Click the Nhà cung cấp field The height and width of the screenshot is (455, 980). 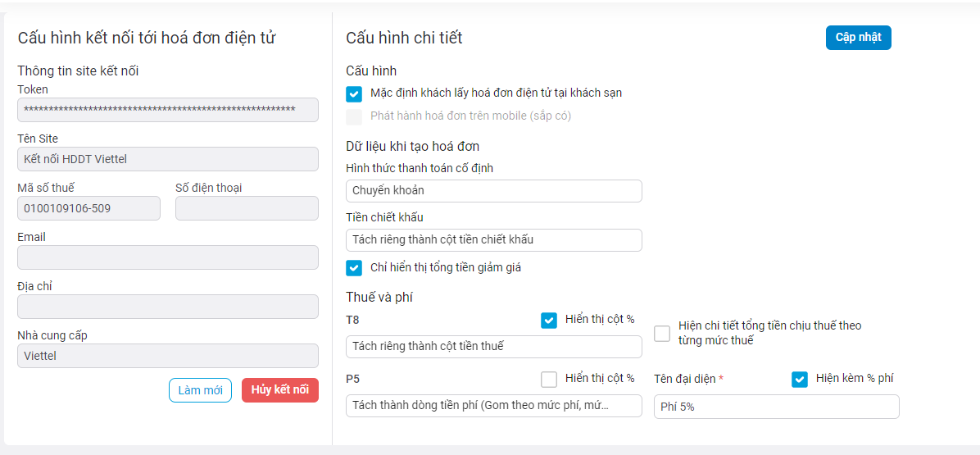pos(167,356)
